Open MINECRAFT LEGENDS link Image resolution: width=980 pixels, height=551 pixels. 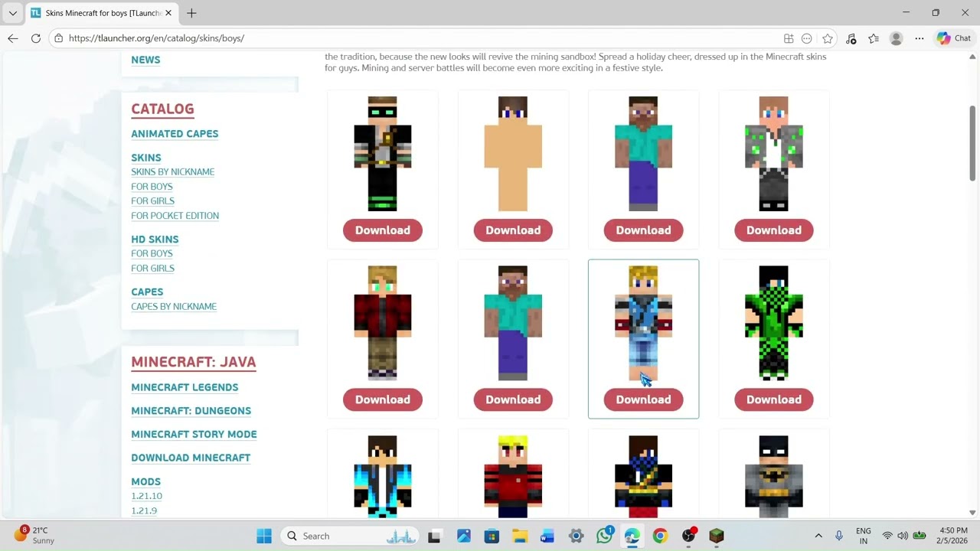[185, 387]
